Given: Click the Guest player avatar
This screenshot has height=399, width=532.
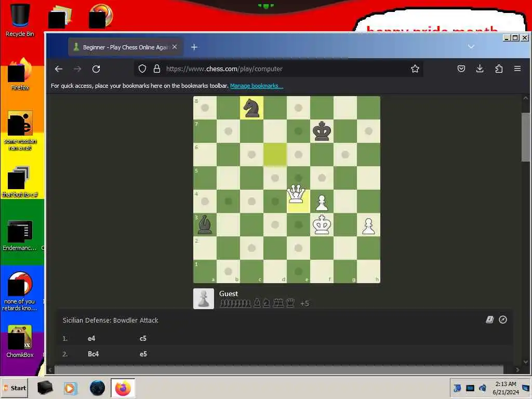Looking at the screenshot, I should pyautogui.click(x=204, y=299).
